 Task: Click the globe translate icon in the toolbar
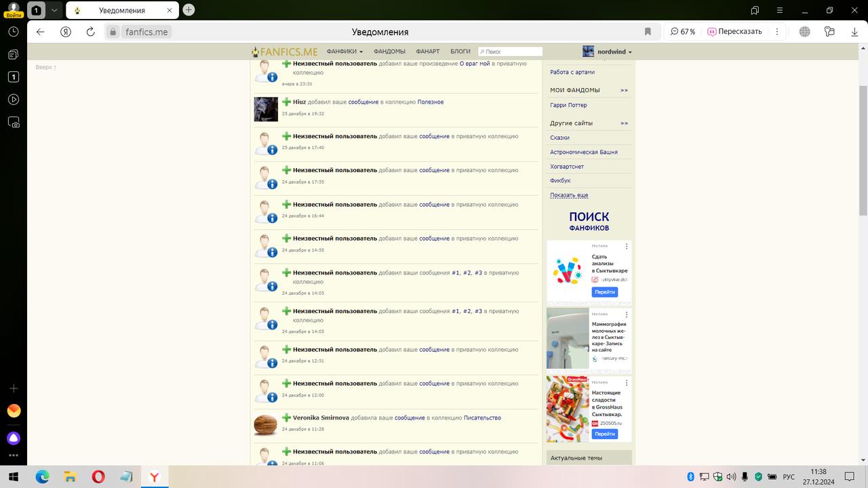[x=805, y=32]
